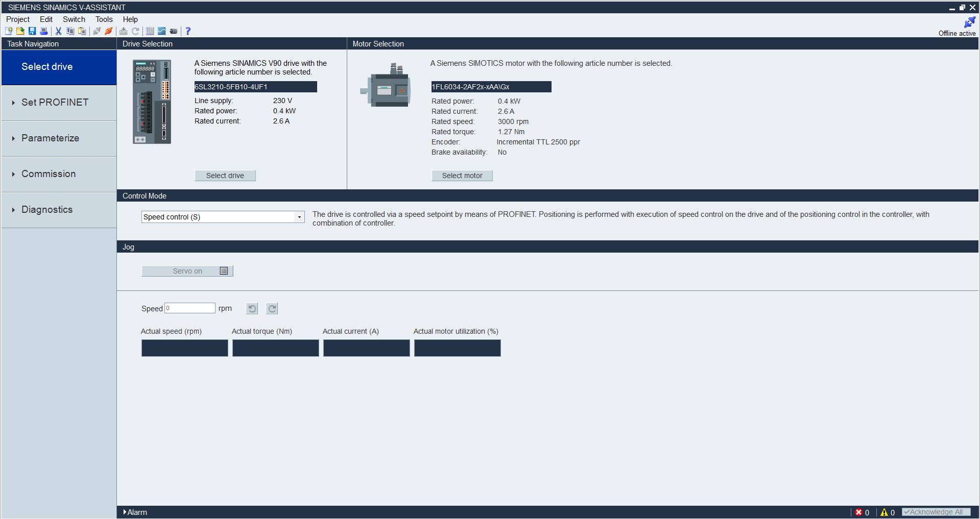Click the red fault count icon
The image size is (980, 519).
click(x=859, y=512)
